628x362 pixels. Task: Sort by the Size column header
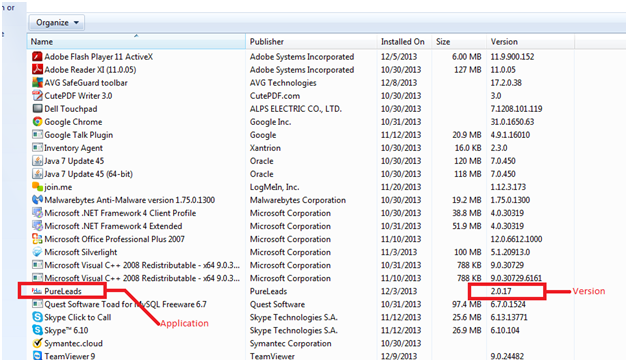[x=459, y=42]
